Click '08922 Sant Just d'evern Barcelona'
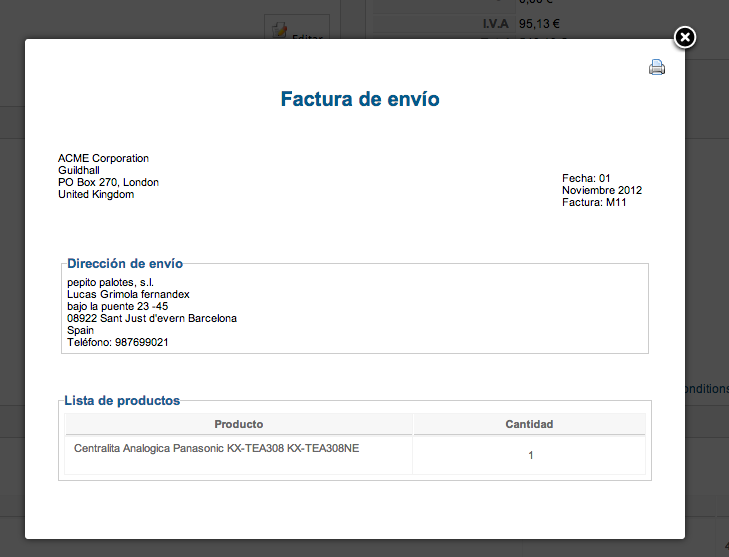Image resolution: width=729 pixels, height=557 pixels. 152,318
